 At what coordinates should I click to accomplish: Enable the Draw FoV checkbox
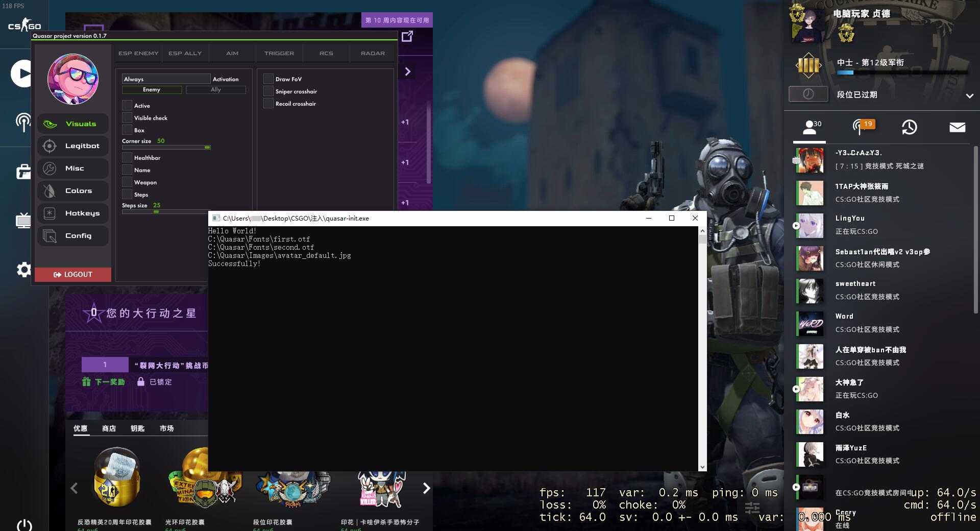click(268, 79)
